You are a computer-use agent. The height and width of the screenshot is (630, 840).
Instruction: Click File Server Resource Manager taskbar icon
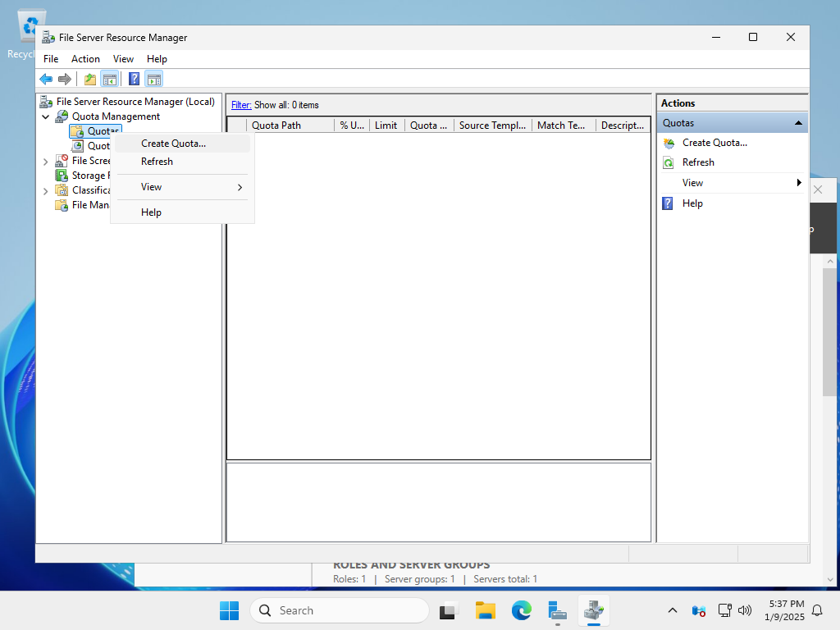tap(594, 610)
